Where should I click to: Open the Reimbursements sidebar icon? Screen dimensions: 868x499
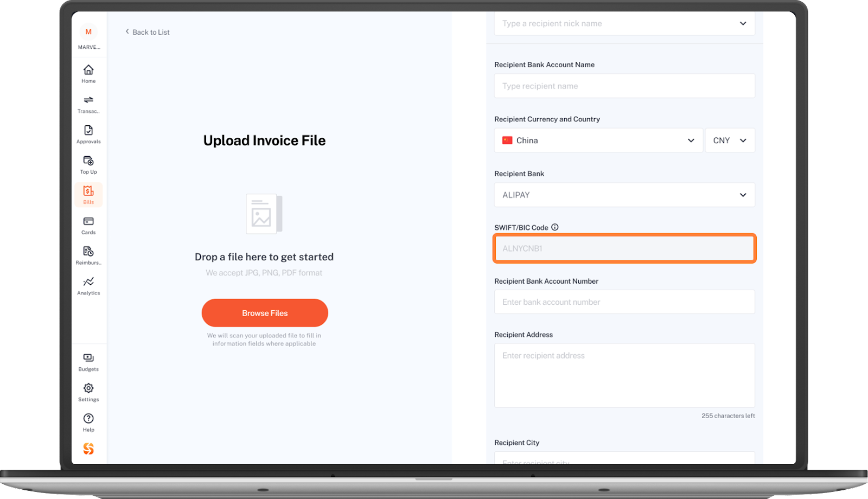pyautogui.click(x=88, y=251)
